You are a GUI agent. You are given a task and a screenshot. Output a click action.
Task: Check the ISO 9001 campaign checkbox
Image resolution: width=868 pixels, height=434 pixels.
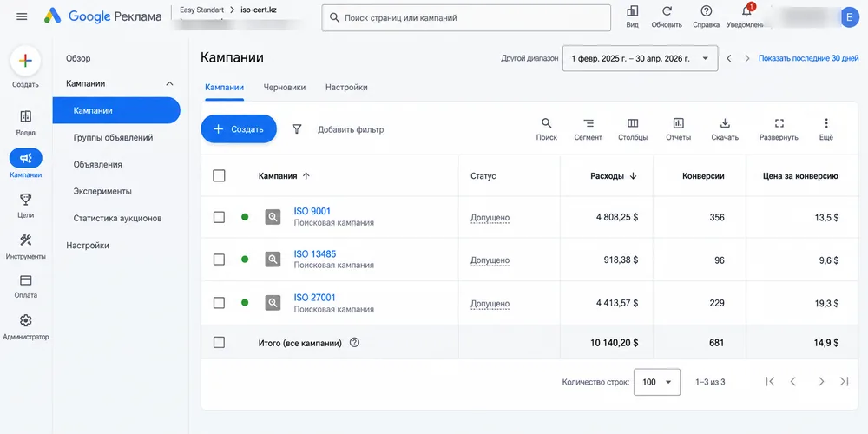220,217
